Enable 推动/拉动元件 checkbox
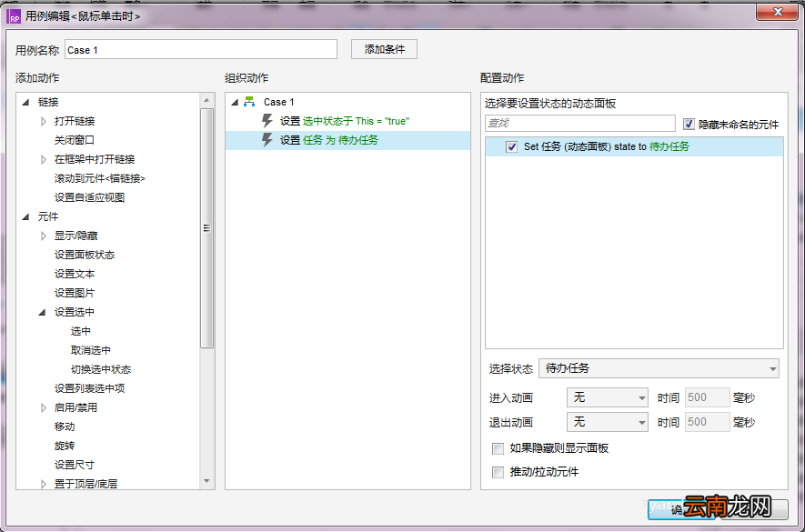This screenshot has width=805, height=532. [498, 472]
